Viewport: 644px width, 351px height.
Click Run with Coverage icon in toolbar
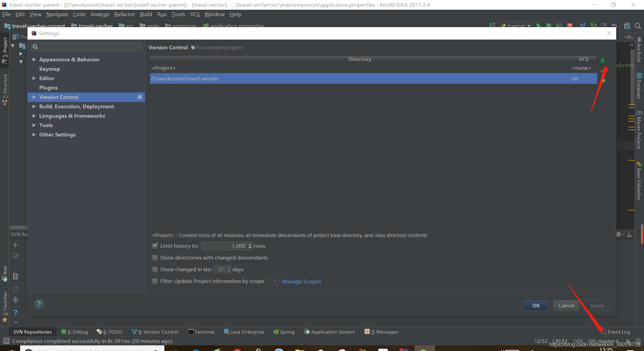pyautogui.click(x=559, y=25)
